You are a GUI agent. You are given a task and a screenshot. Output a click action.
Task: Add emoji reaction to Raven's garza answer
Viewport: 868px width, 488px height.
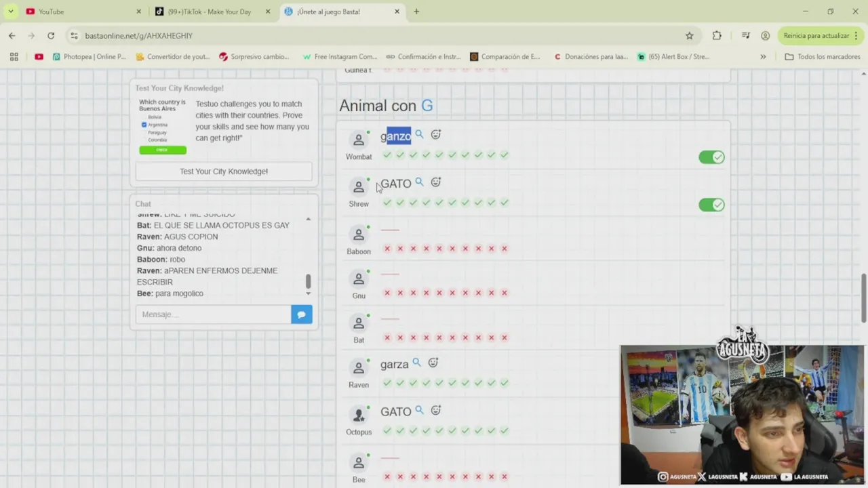433,363
